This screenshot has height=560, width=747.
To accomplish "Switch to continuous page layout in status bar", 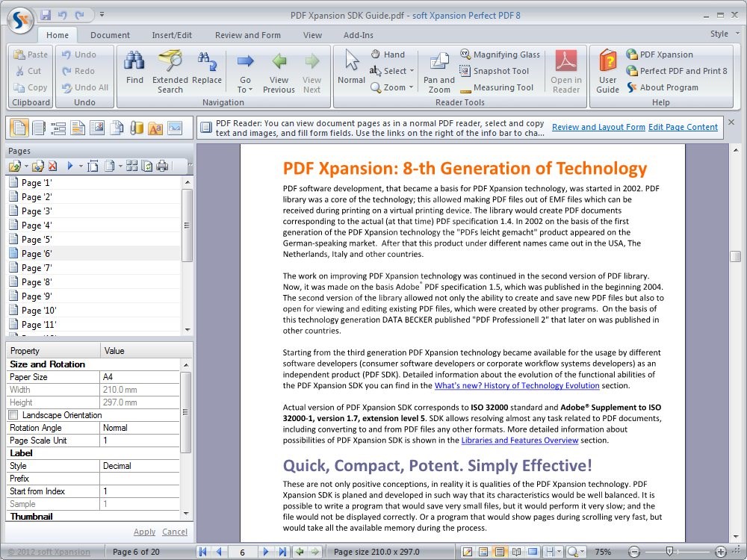I will tap(499, 552).
